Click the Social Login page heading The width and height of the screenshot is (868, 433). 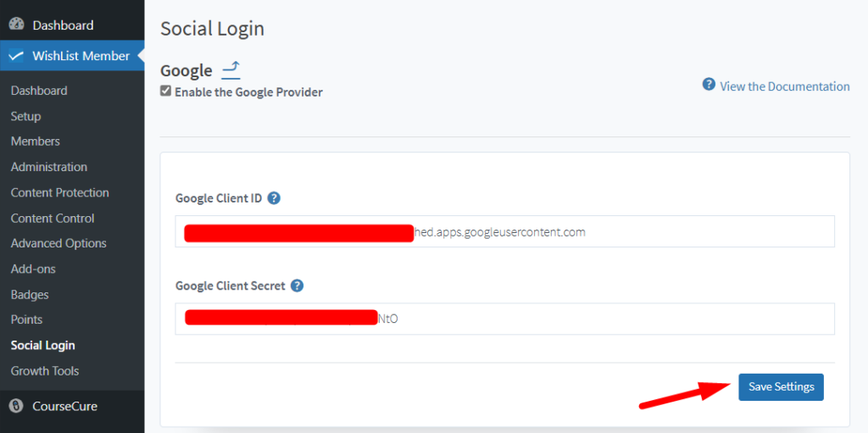tap(212, 28)
